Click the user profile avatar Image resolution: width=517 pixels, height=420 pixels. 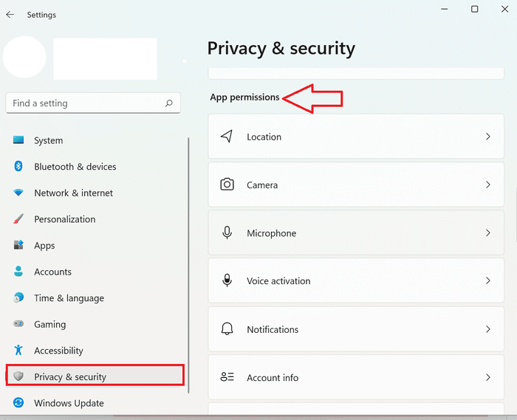pos(24,57)
